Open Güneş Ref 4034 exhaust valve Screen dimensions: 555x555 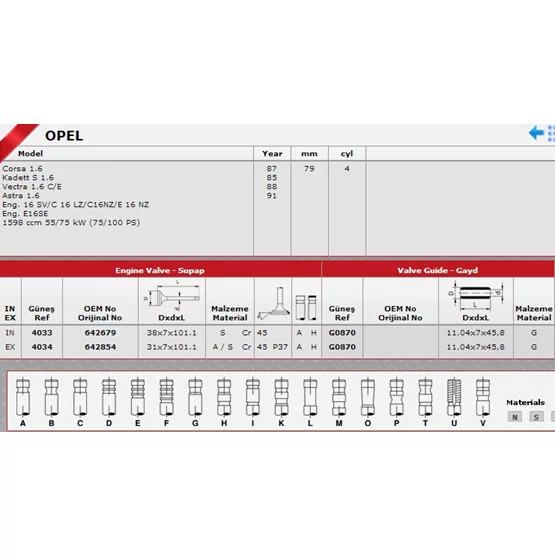42,347
